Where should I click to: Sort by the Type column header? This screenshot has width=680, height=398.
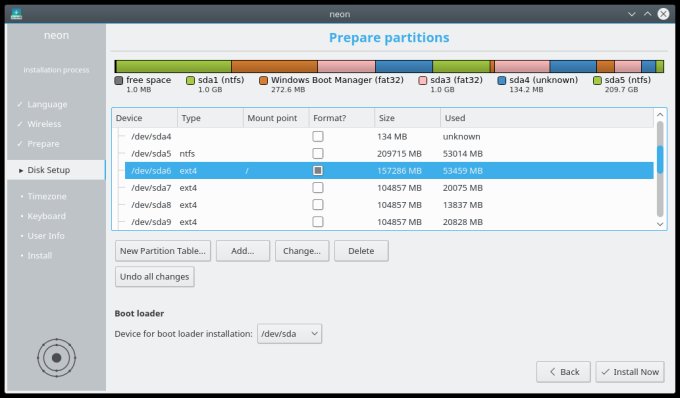pos(210,118)
